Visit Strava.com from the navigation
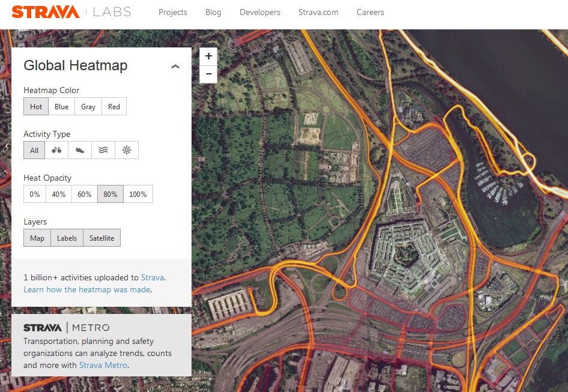Image resolution: width=568 pixels, height=392 pixels. pyautogui.click(x=318, y=12)
